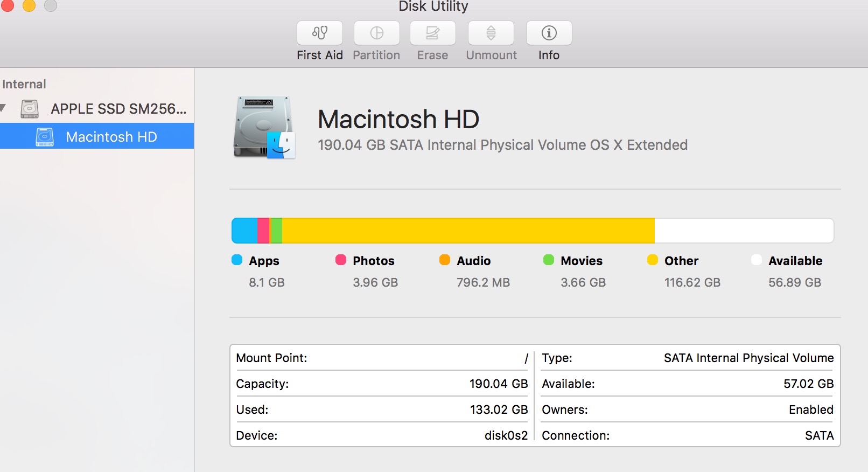
Task: Click the '133.02 GB' used value
Action: 499,409
